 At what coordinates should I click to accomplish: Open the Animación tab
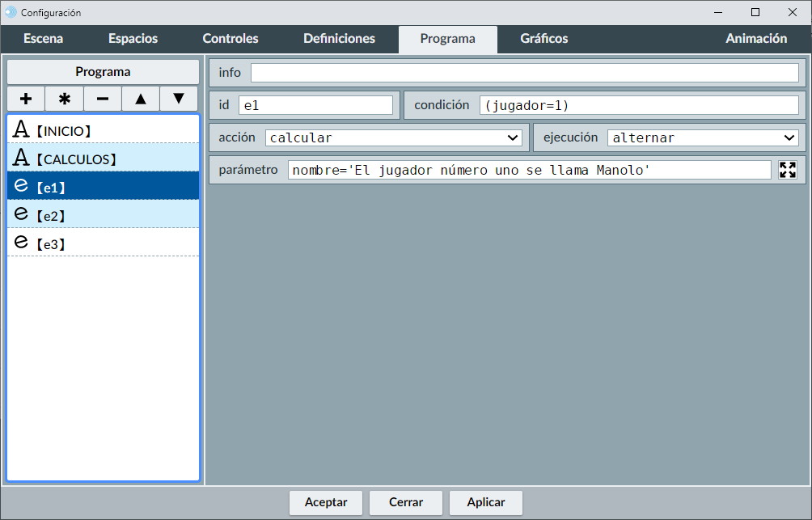click(x=755, y=39)
